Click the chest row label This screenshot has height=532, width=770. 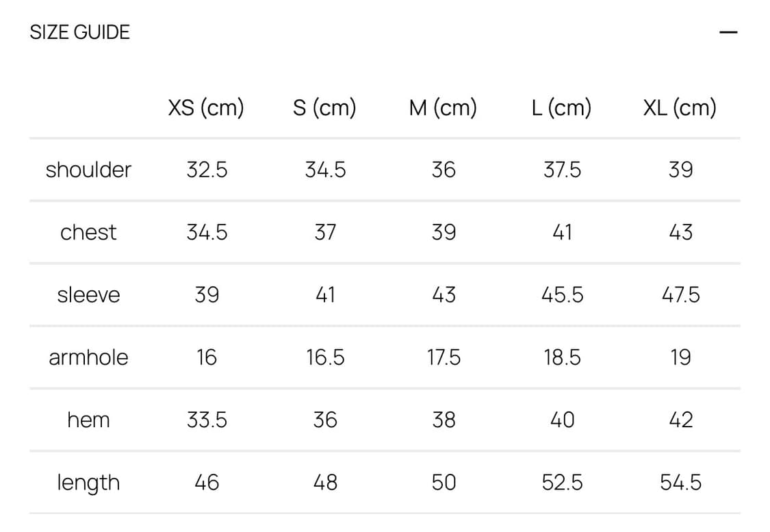pyautogui.click(x=88, y=232)
